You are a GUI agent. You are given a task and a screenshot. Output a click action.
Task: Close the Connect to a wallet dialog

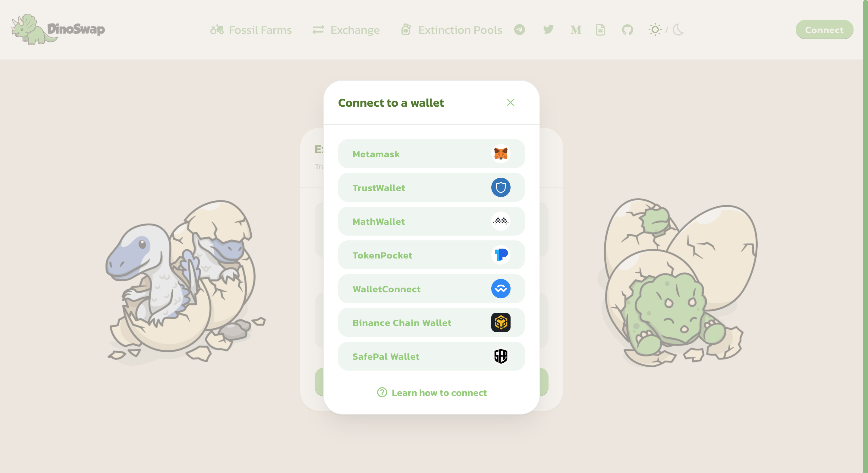(510, 102)
